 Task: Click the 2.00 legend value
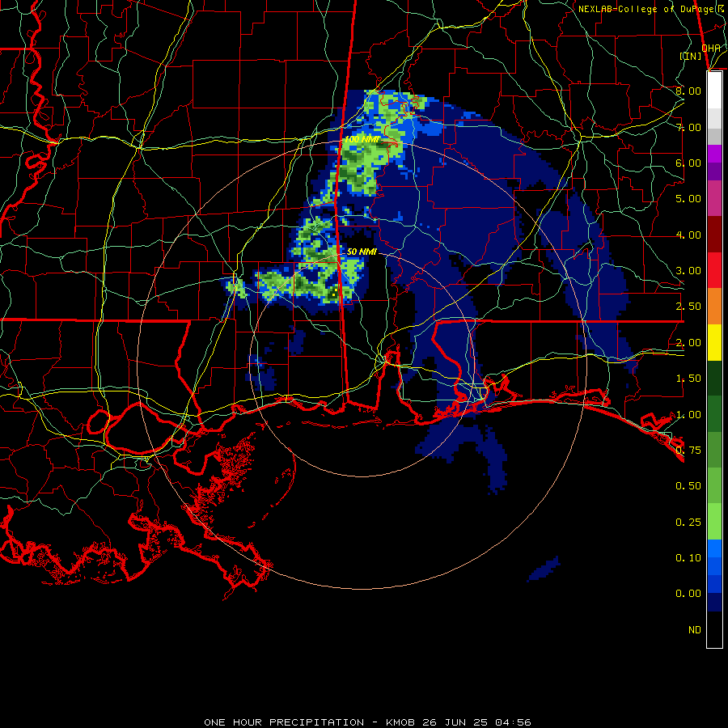point(688,343)
